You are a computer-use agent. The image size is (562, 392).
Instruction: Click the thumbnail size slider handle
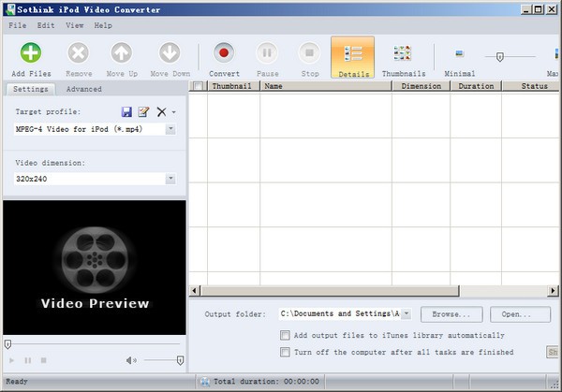click(499, 56)
